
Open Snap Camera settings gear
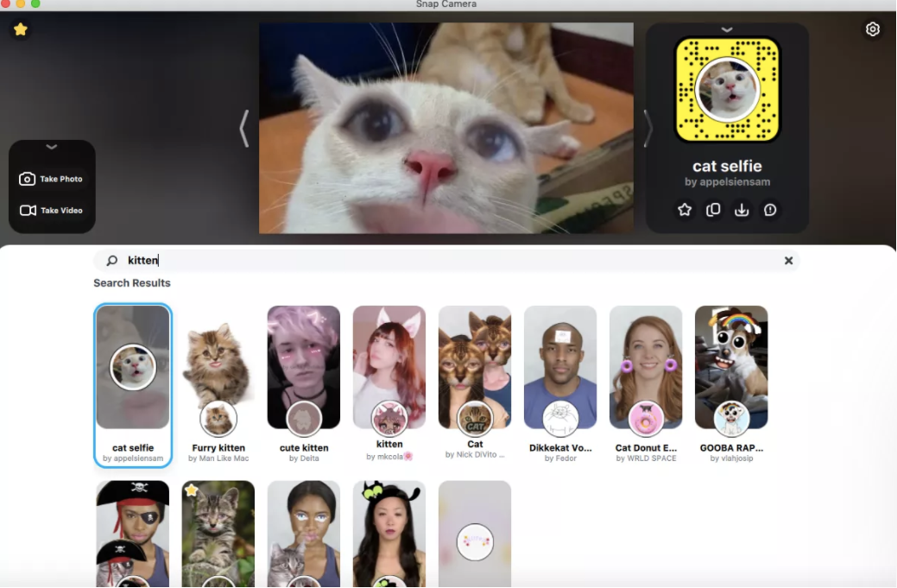(872, 29)
